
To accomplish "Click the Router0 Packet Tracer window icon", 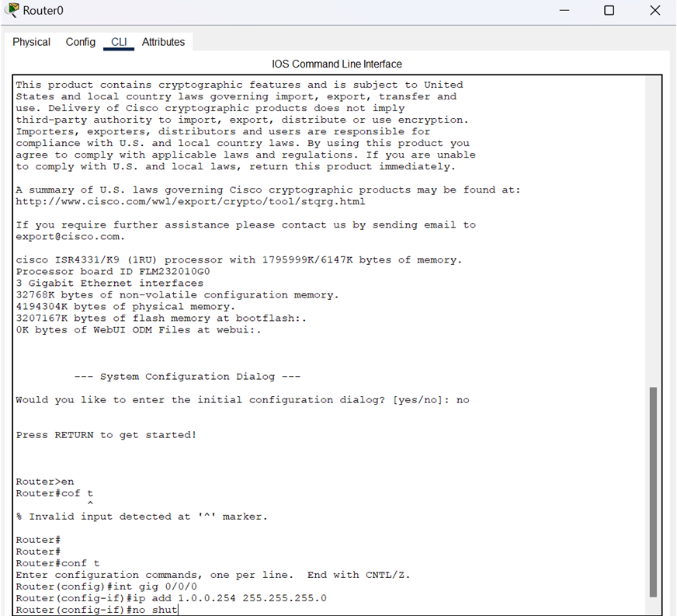I will tap(12, 10).
